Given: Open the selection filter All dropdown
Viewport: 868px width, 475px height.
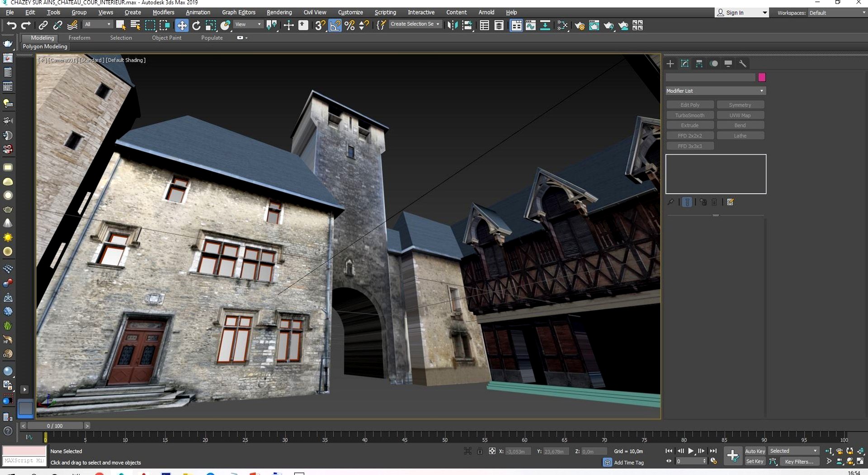Looking at the screenshot, I should [98, 24].
